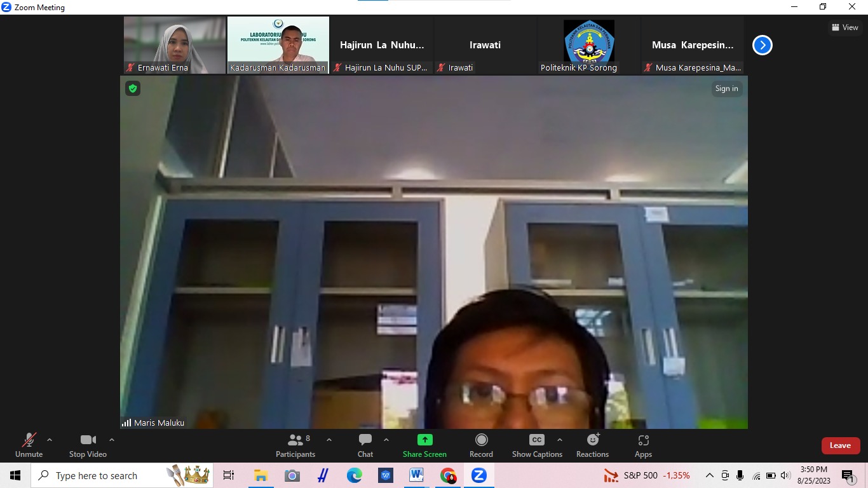Viewport: 868px width, 488px height.
Task: Expand audio options arrow next to Unmute
Action: click(50, 440)
